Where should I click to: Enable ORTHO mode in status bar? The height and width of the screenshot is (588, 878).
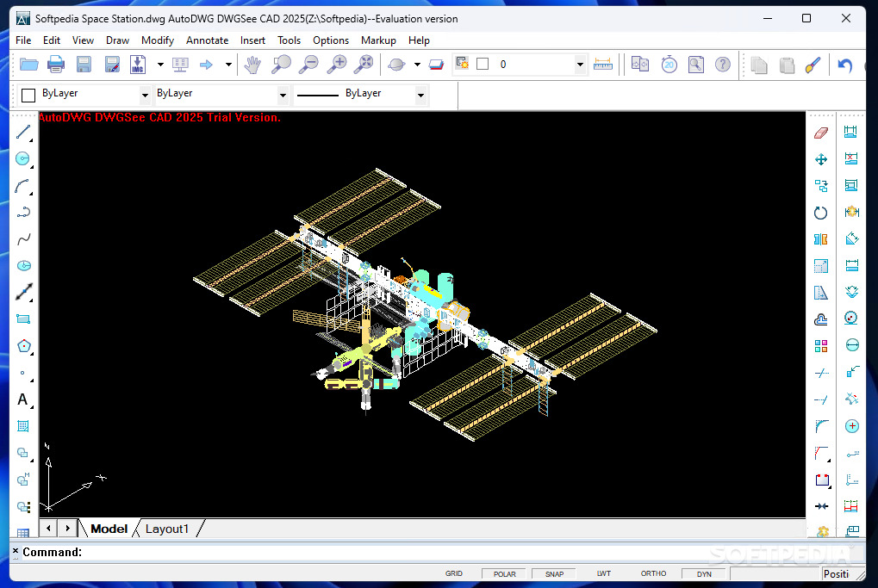click(x=652, y=573)
